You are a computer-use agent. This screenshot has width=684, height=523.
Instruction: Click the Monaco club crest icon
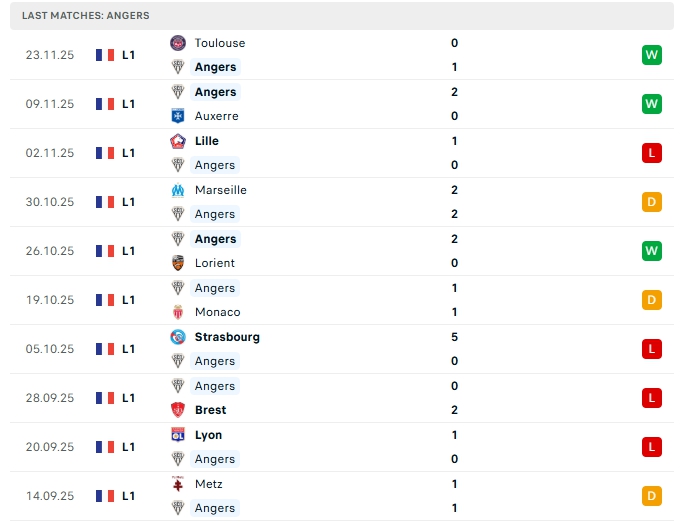(x=178, y=312)
